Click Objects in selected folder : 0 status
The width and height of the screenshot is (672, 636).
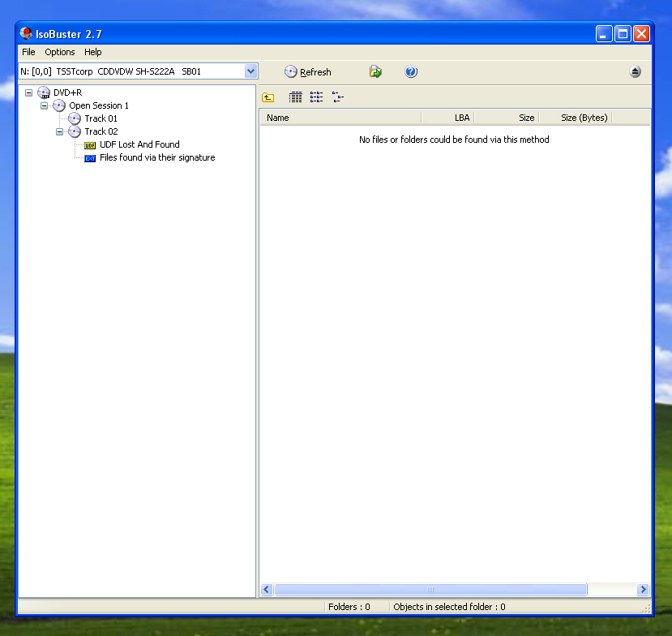coord(449,607)
